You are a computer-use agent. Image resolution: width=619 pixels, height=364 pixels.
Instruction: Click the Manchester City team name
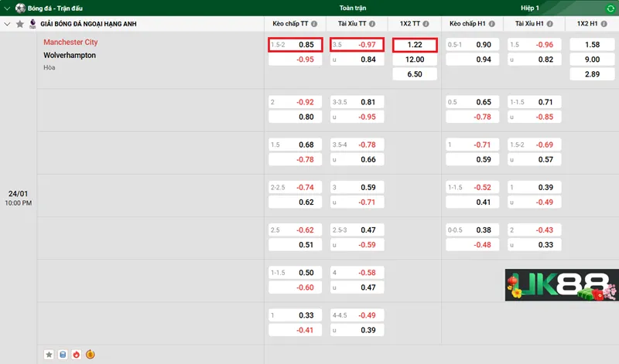click(70, 43)
